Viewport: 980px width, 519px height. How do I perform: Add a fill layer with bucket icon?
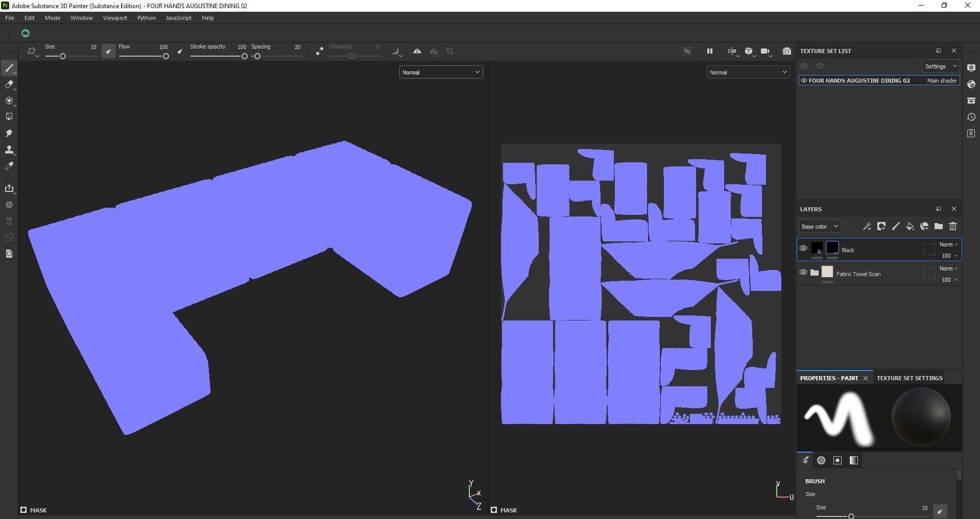click(910, 226)
